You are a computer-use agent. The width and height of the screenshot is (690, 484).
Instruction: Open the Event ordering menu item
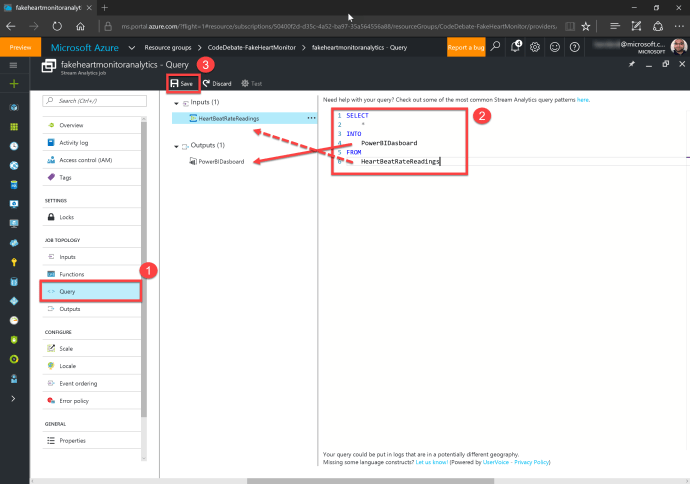click(81, 383)
